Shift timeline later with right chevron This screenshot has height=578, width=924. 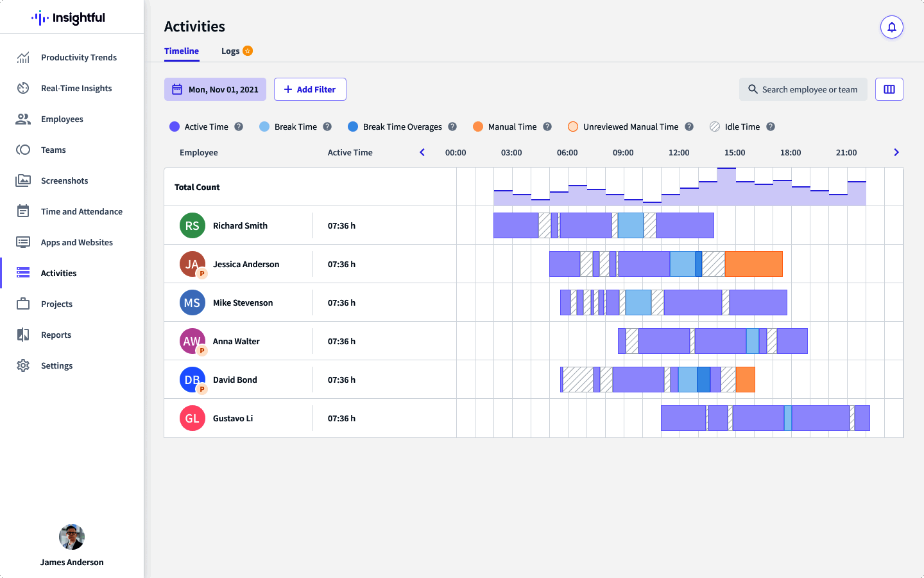(896, 152)
